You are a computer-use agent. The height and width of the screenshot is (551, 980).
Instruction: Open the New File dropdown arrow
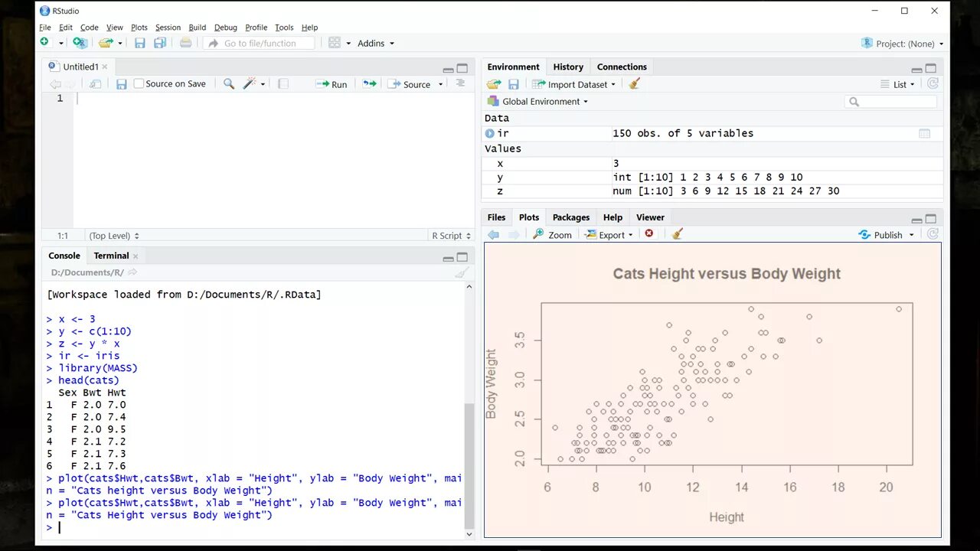(x=61, y=44)
